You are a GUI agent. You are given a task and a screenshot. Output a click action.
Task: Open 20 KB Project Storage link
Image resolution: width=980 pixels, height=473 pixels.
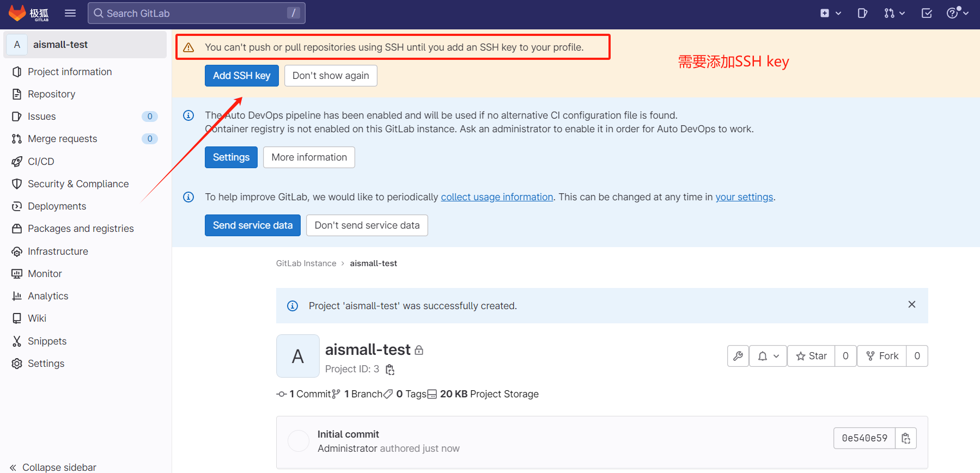(x=483, y=394)
